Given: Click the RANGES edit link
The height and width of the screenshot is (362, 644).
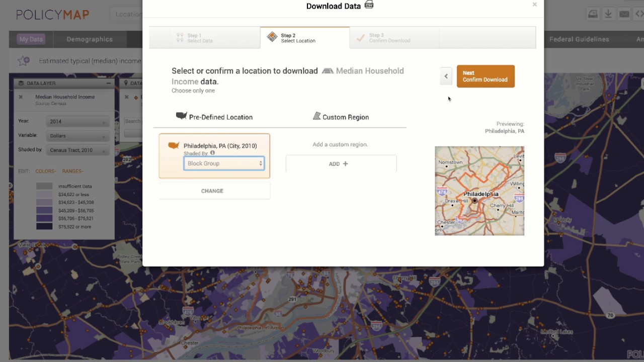Looking at the screenshot, I should click(x=72, y=171).
